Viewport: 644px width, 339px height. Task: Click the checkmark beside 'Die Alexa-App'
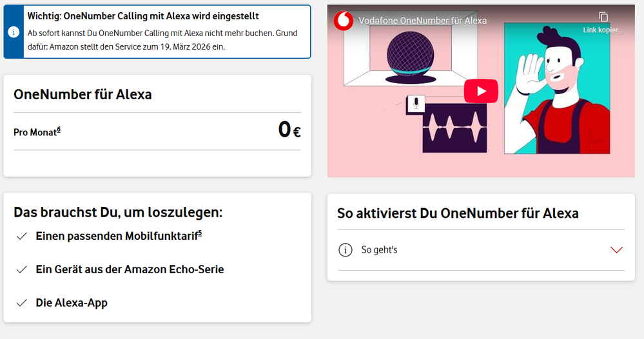[22, 303]
